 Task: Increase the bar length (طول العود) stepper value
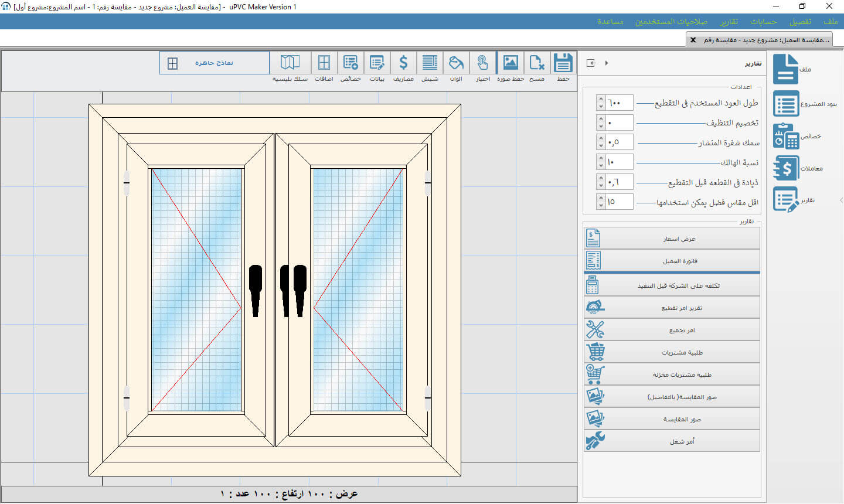click(x=601, y=100)
